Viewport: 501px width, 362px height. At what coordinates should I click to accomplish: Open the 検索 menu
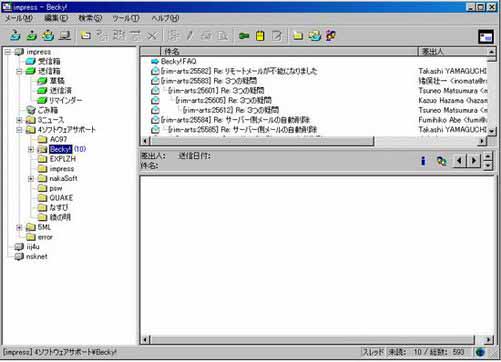pos(90,18)
